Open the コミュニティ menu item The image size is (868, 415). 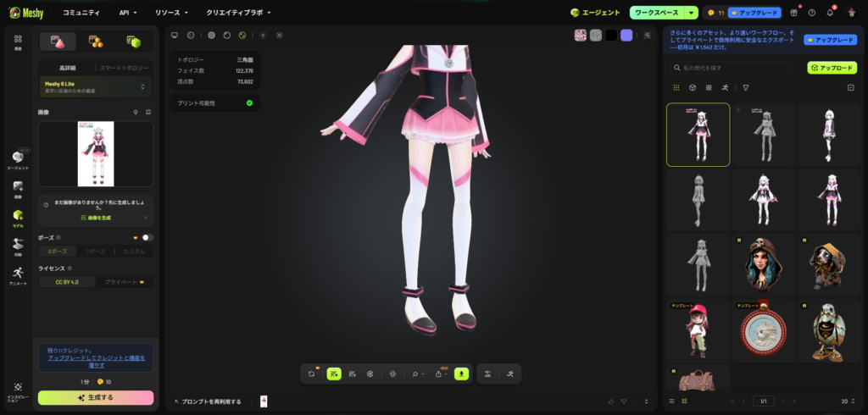tap(81, 12)
